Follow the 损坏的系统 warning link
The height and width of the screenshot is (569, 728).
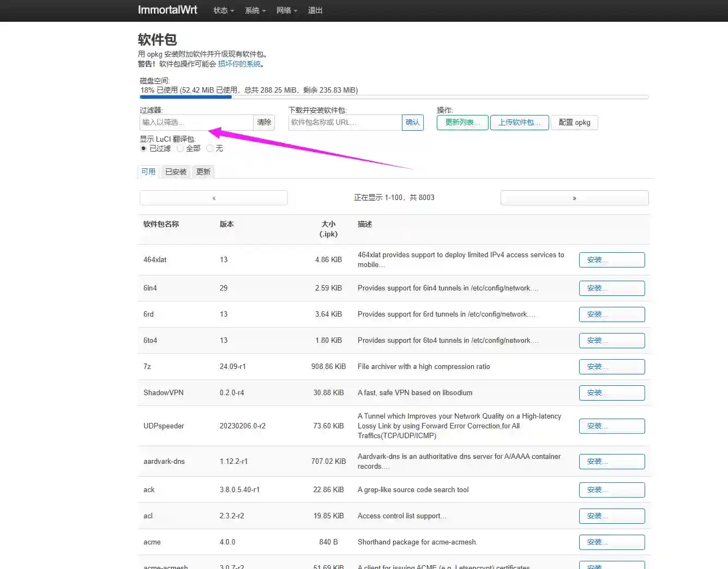click(240, 63)
